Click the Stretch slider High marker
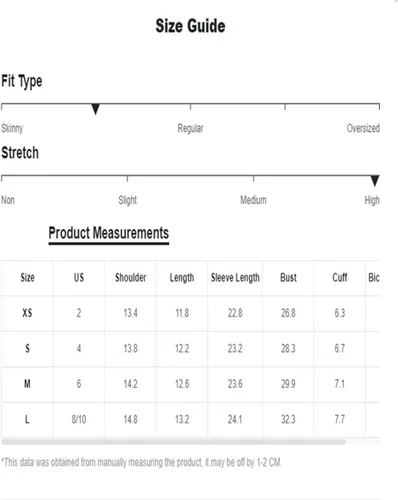Viewport: 398px width, 500px height. tap(375, 181)
